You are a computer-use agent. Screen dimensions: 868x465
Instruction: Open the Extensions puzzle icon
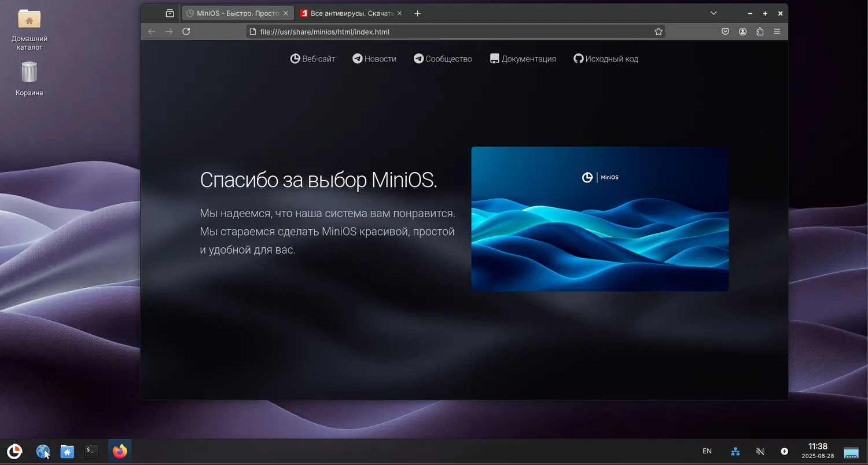tap(760, 32)
